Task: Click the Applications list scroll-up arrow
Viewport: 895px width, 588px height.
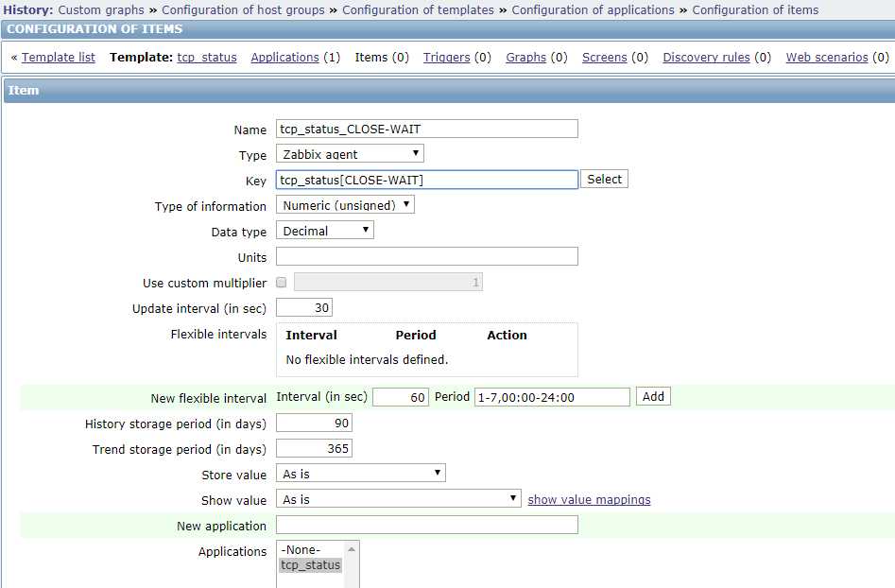Action: pyautogui.click(x=352, y=549)
